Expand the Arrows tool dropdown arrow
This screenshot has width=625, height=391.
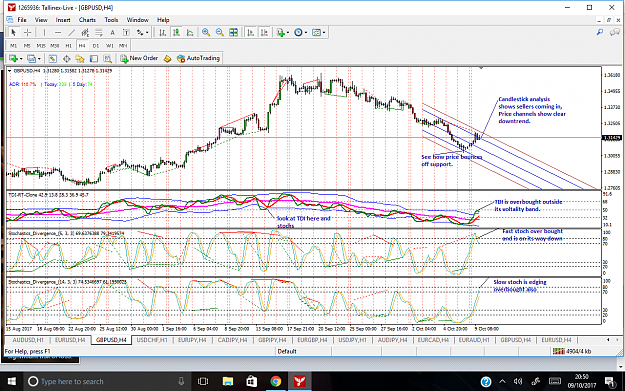[x=147, y=33]
